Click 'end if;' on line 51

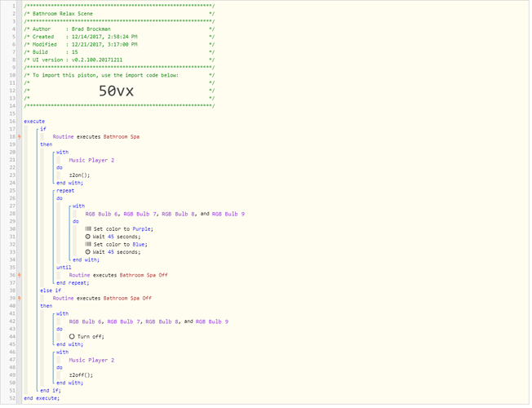(x=51, y=391)
